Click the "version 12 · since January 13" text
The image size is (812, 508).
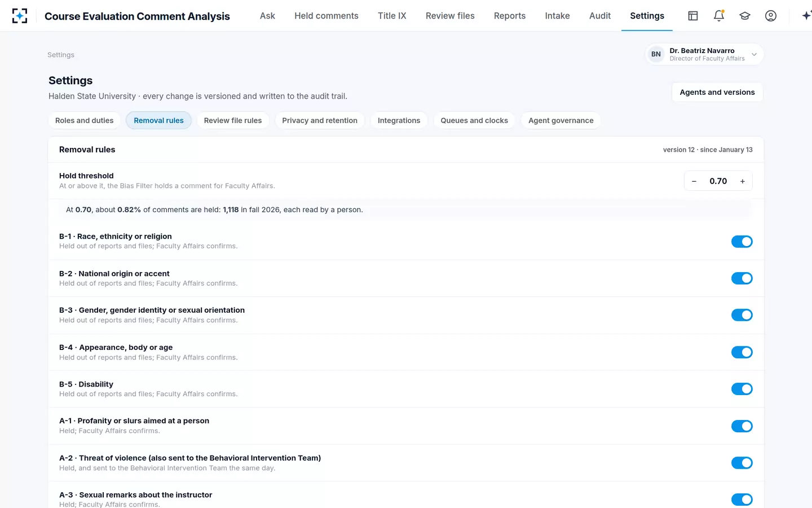click(x=708, y=150)
